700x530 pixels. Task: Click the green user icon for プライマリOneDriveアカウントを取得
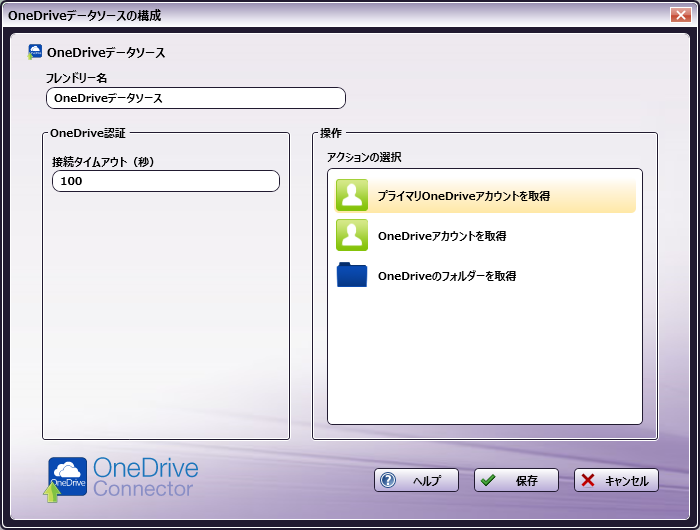352,195
